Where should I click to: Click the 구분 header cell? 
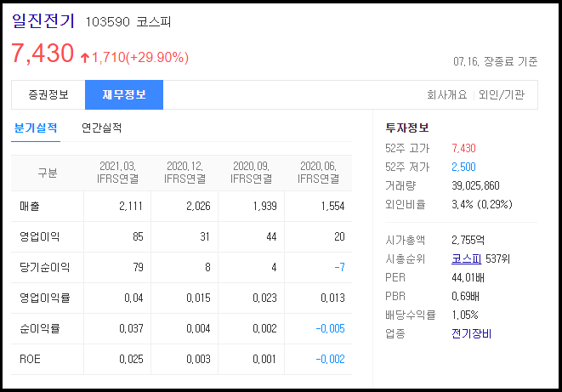(x=48, y=173)
